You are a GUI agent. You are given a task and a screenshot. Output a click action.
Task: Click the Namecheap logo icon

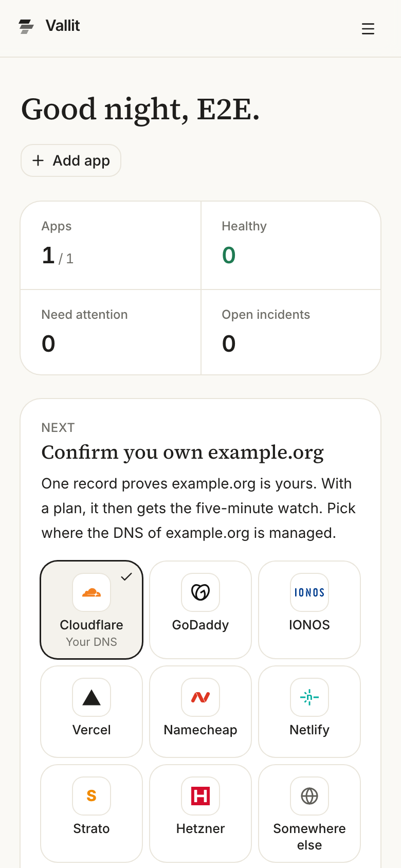click(x=200, y=697)
